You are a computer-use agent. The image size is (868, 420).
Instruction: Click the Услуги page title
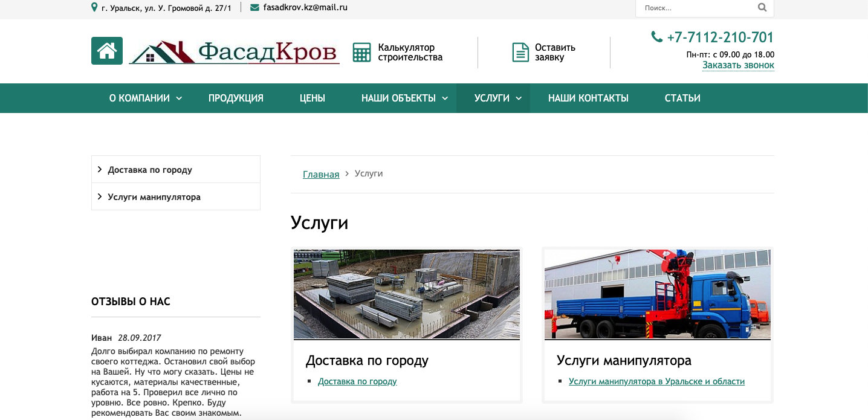[x=320, y=223]
